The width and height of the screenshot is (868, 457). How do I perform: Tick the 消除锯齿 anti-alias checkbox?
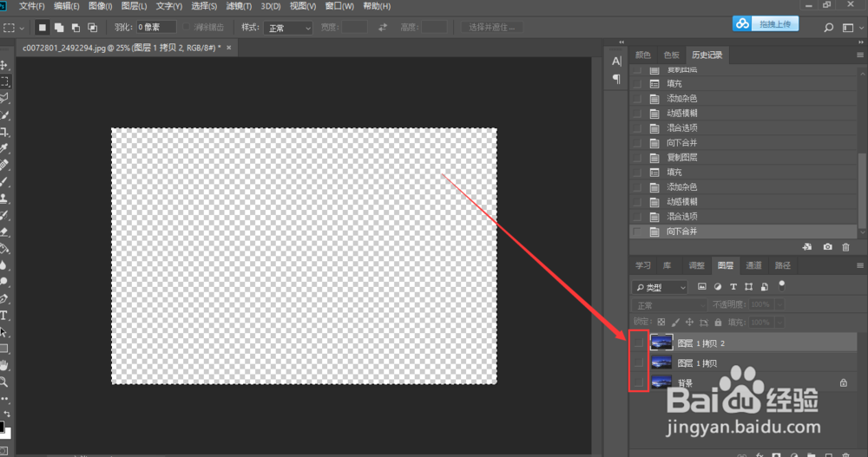186,27
